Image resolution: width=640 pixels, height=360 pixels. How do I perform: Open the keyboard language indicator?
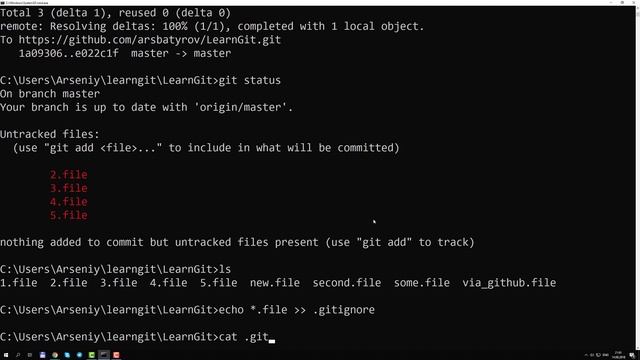[606, 355]
